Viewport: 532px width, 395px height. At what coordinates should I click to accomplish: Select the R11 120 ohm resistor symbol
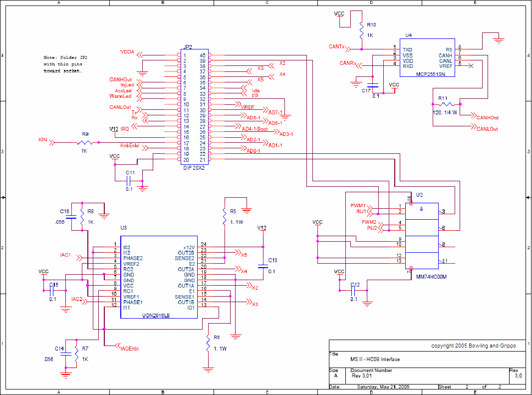(445, 104)
